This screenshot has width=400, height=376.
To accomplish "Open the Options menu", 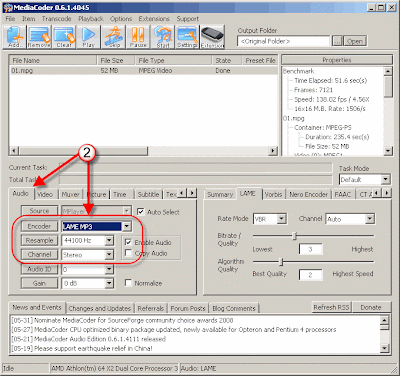I will [121, 19].
